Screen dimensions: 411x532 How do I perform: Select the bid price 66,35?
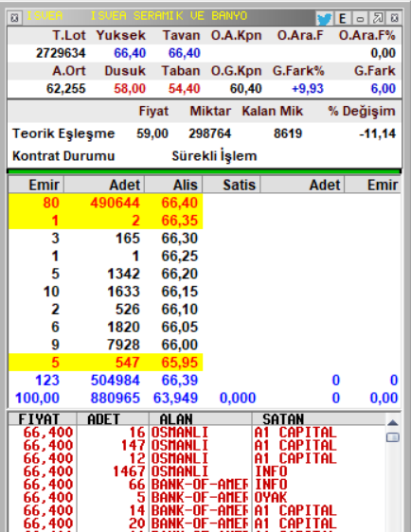point(180,221)
